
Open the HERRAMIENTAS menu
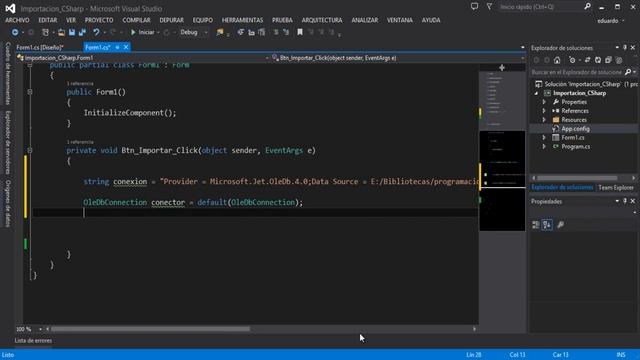pos(242,20)
